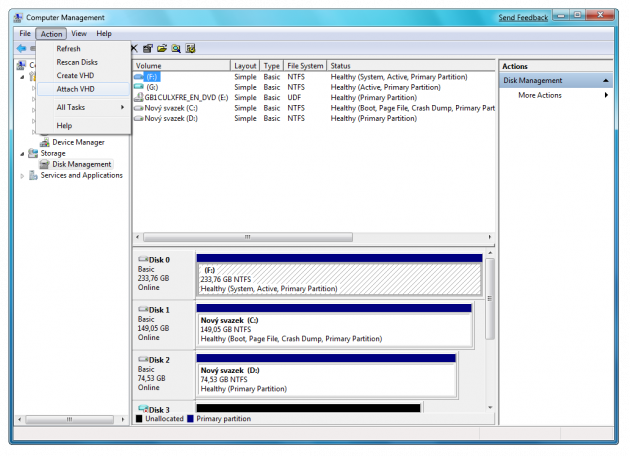Click the Disk 2 label in graphical view
Image resolution: width=630 pixels, height=456 pixels.
tap(159, 360)
